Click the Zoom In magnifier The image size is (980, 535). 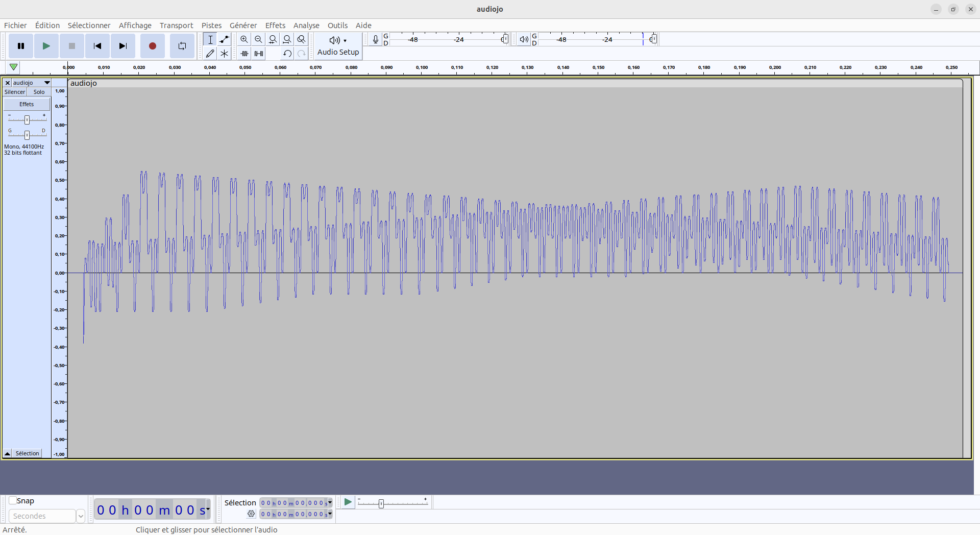click(x=244, y=39)
